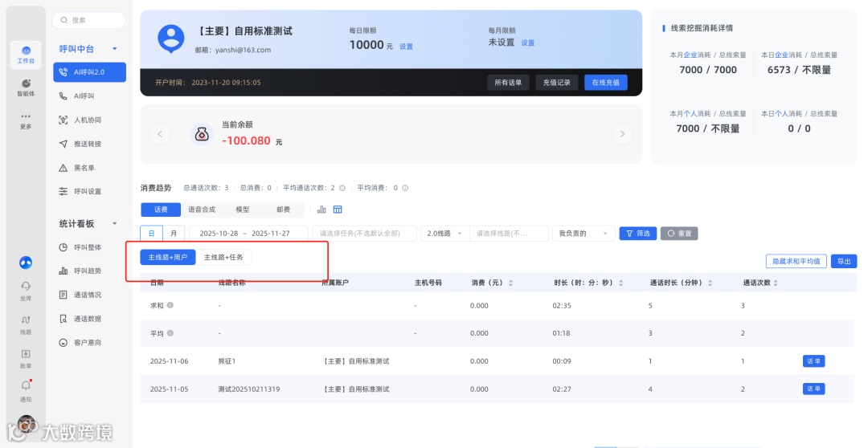
Task: Open the 我负责的 dropdown
Action: coord(583,234)
